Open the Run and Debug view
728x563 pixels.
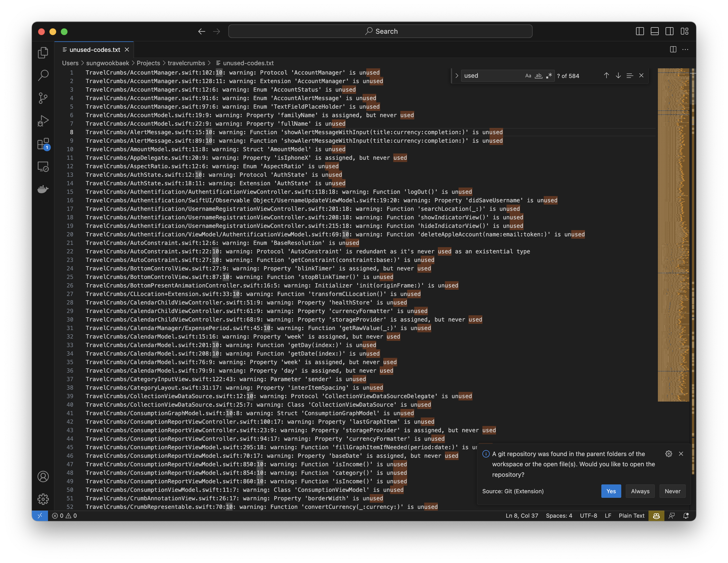(43, 121)
